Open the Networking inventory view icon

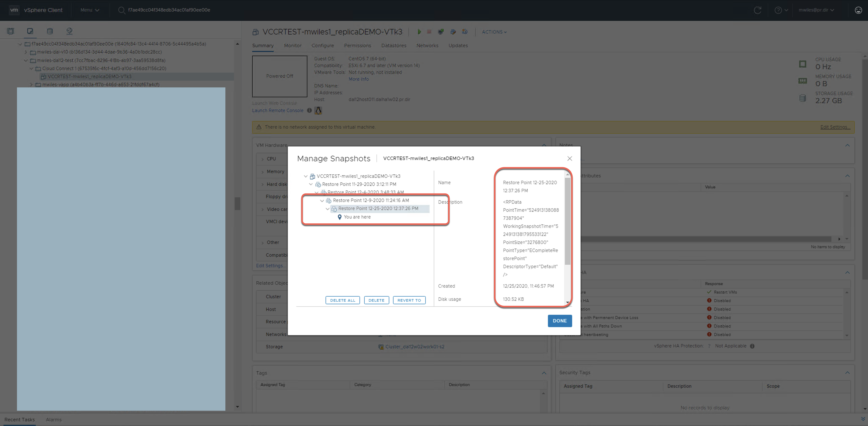(69, 31)
